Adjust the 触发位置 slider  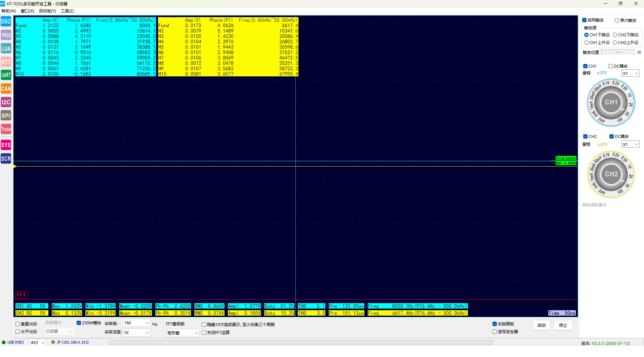(618, 52)
